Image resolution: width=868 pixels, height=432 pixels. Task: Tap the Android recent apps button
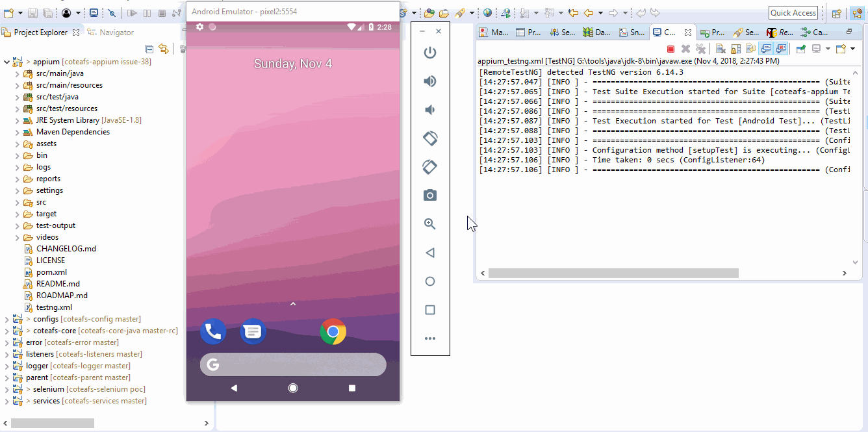tap(352, 388)
